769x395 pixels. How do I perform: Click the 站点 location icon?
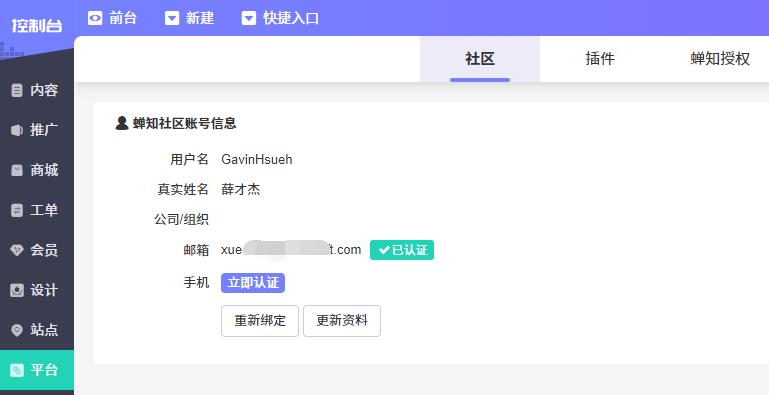[x=17, y=330]
